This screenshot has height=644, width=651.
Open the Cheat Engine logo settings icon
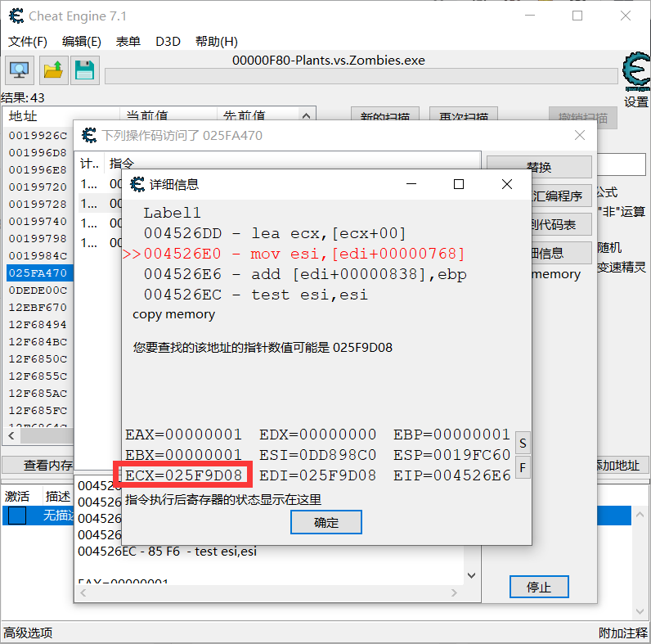point(636,71)
